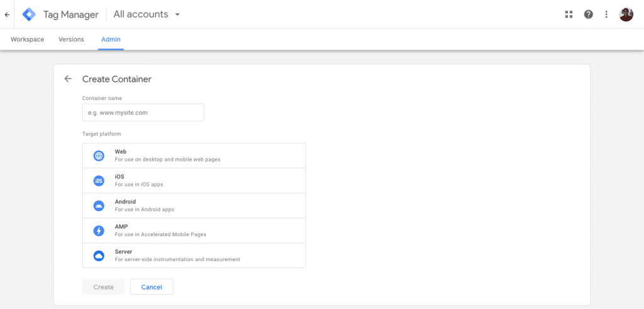Viewport: 644px width, 309px height.
Task: Open the help question mark icon
Action: point(589,14)
